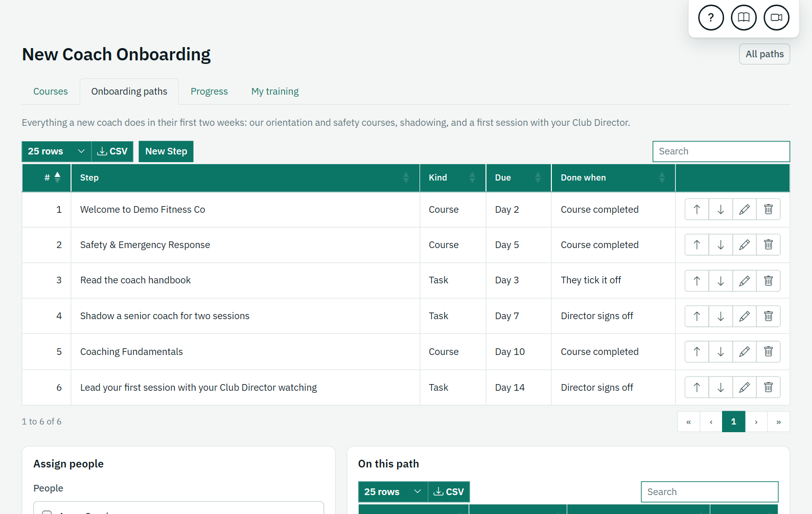
Task: Open the steps table 25 rows dropdown
Action: point(56,151)
